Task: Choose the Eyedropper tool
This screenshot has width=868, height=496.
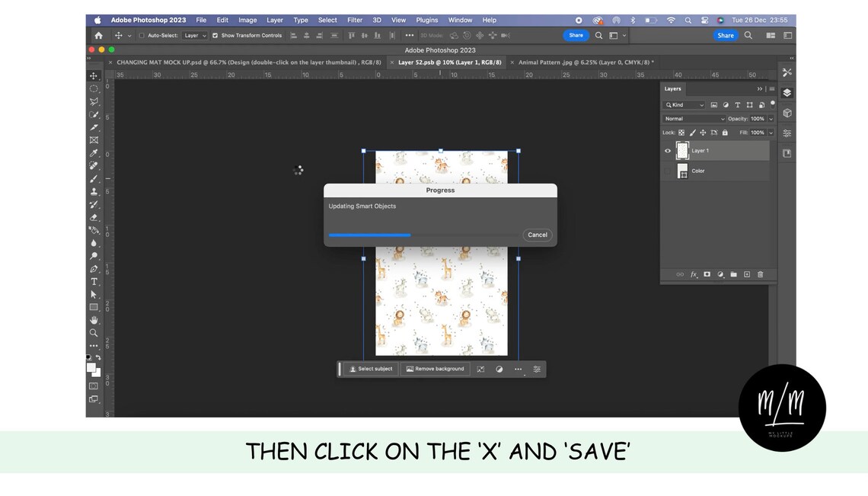Action: click(x=94, y=152)
